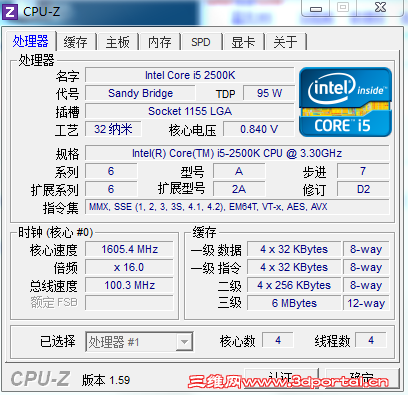The height and width of the screenshot is (395, 408).
Task: Click the 型号 value A
Action: click(x=239, y=171)
